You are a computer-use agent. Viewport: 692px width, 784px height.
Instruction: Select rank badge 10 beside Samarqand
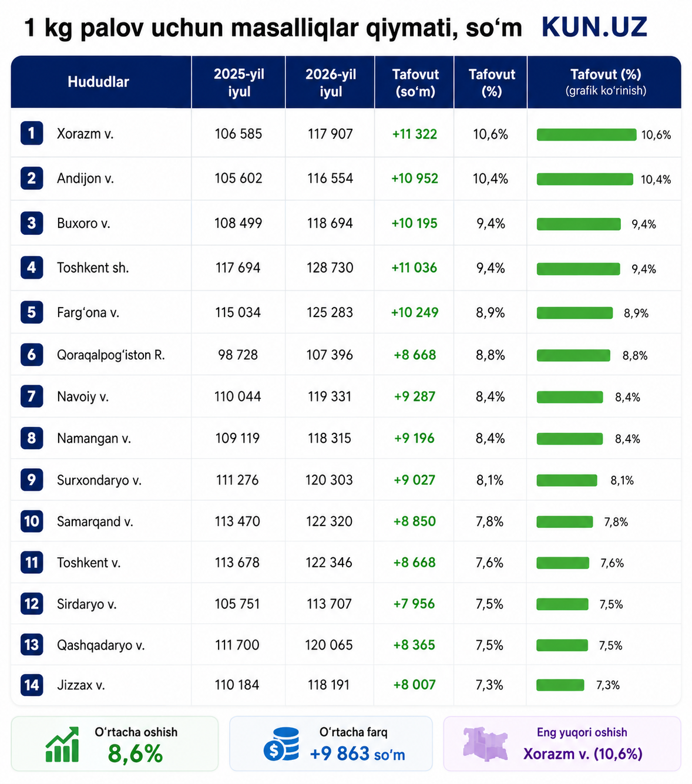[x=32, y=521]
